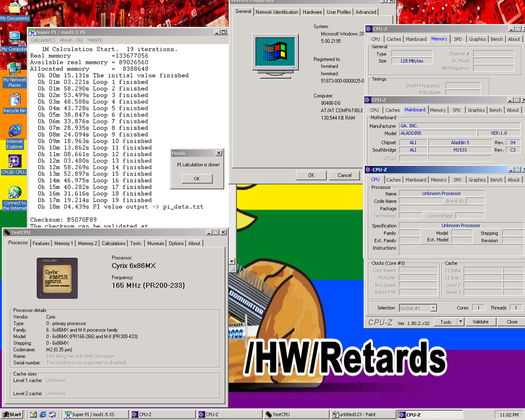Open the About...(A) menu in Super PI

click(71, 40)
